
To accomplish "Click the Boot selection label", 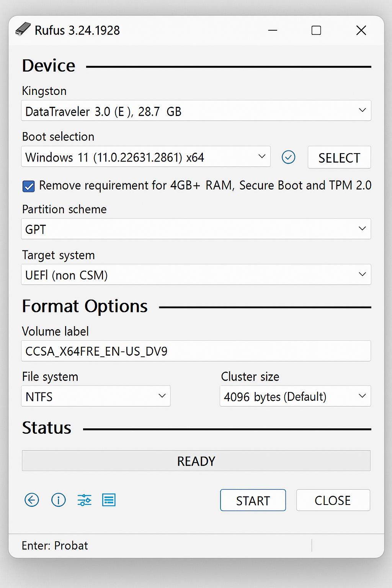I will click(58, 137).
